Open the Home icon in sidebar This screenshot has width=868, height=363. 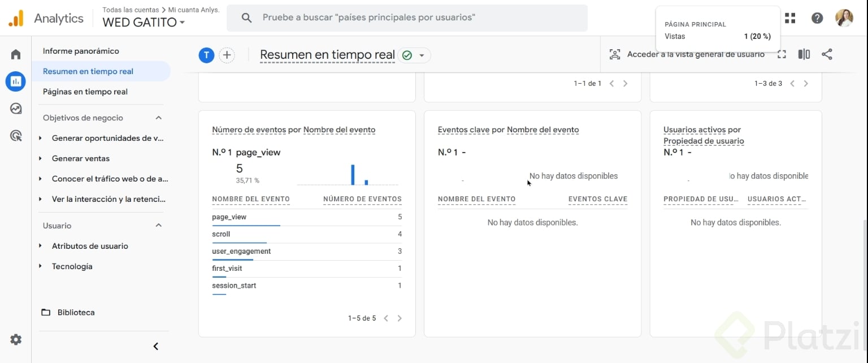(x=16, y=54)
